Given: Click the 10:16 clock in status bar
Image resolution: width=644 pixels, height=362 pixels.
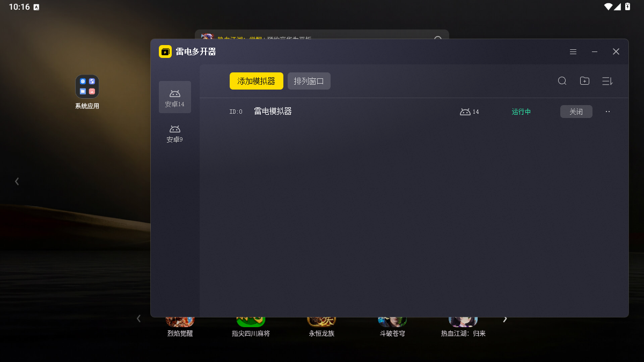Looking at the screenshot, I should [19, 7].
